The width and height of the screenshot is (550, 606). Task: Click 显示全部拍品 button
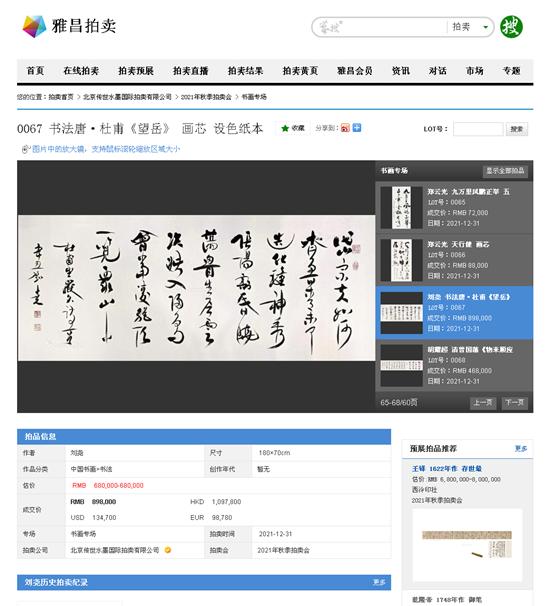[505, 171]
